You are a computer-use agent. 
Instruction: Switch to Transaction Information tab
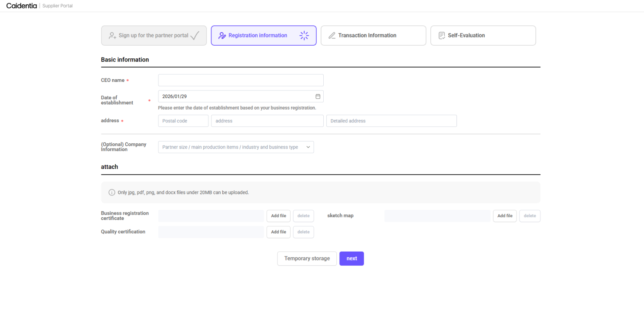pyautogui.click(x=373, y=36)
